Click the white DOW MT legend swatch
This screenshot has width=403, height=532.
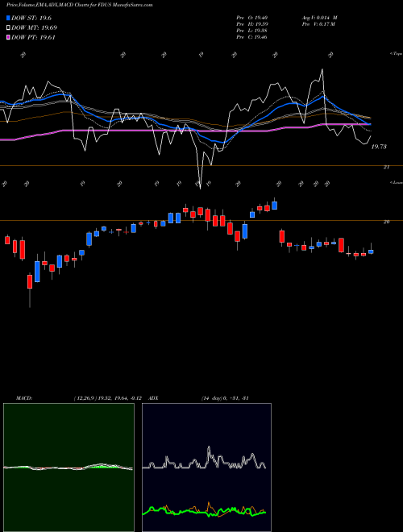9,28
